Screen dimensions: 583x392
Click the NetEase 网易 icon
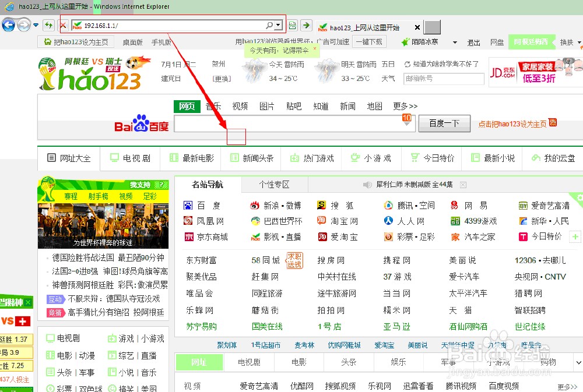455,204
